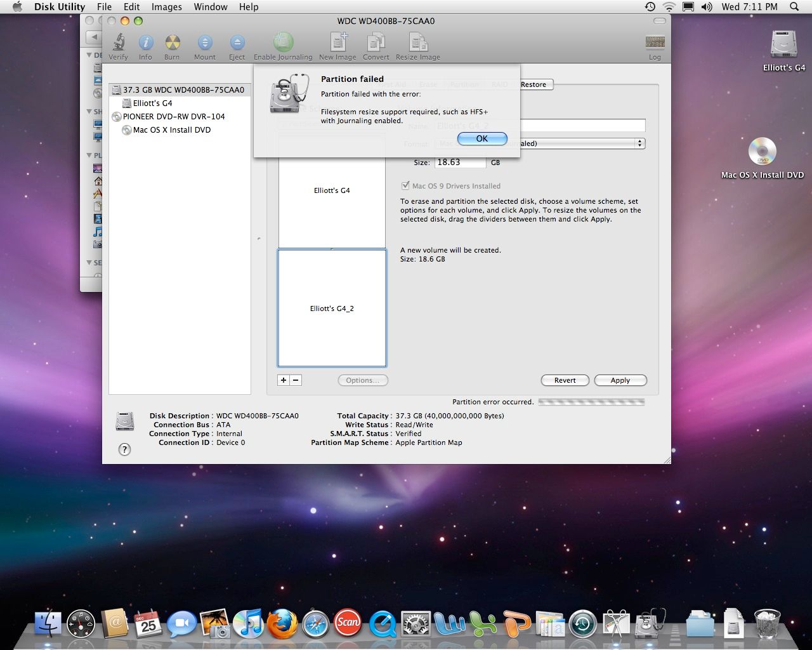Open the Trash in the Dock
The height and width of the screenshot is (650, 812).
click(766, 624)
